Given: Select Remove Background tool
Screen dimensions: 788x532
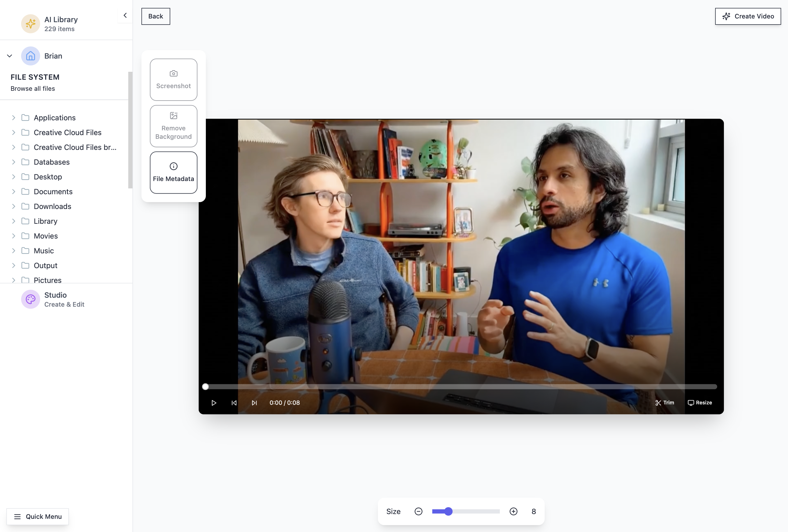Looking at the screenshot, I should [x=173, y=126].
